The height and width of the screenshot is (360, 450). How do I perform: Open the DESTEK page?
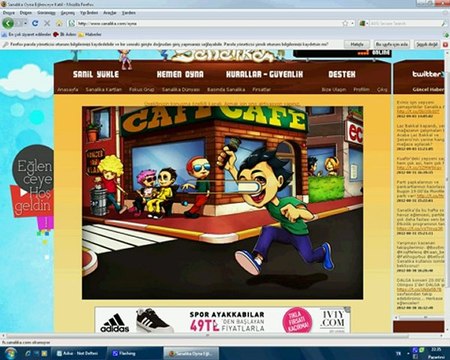pos(342,74)
